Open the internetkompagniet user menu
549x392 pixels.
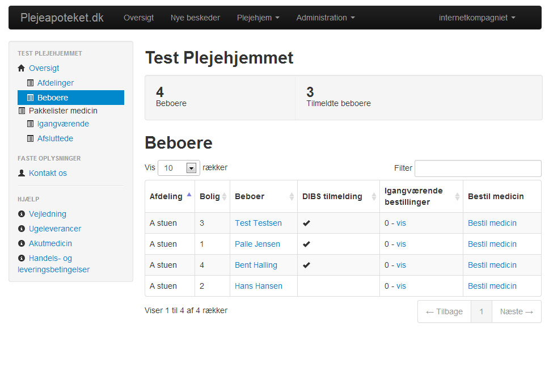(x=477, y=18)
